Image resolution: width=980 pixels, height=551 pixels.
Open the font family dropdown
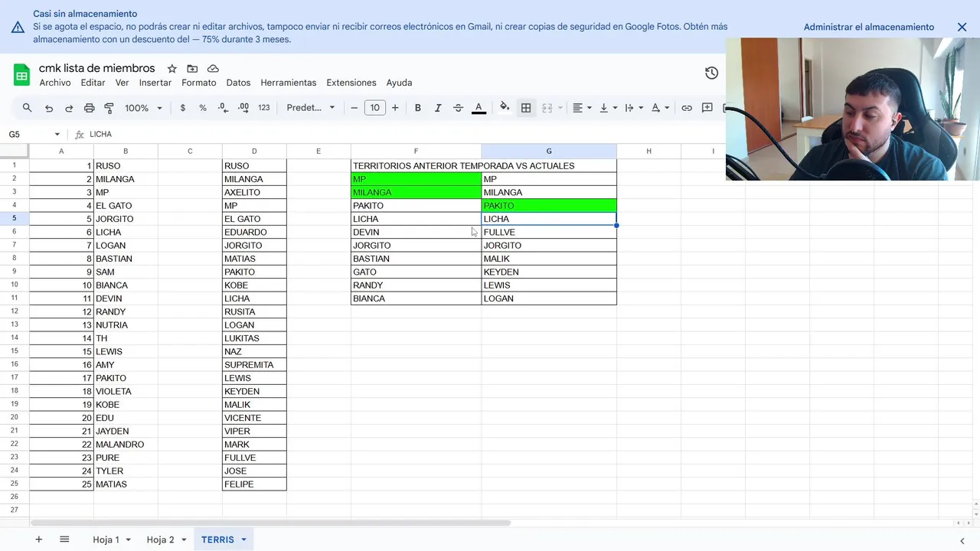tap(311, 108)
